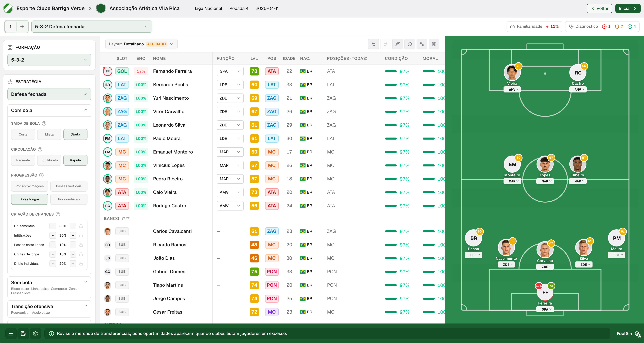Select tactic tab 1
Screen dimensions: 644x343
[10, 26]
